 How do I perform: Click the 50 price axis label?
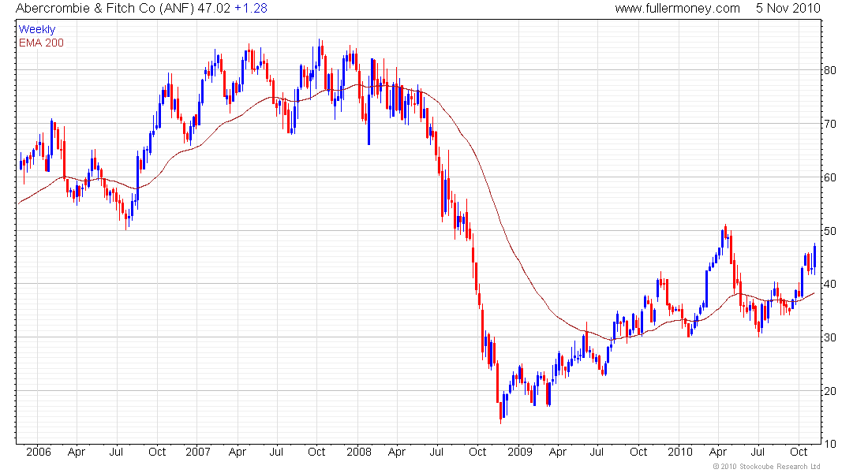[x=830, y=231]
